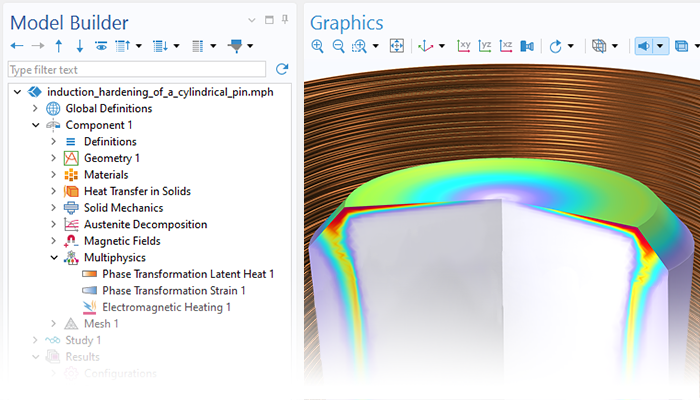Screen dimensions: 700x400
Task: Toggle the scene light button in Graphics
Action: pos(645,46)
